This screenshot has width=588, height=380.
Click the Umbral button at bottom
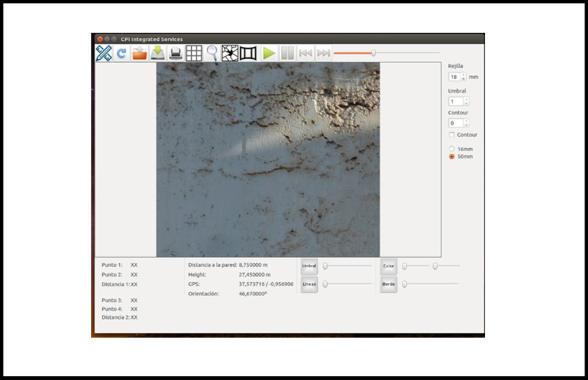click(x=309, y=266)
